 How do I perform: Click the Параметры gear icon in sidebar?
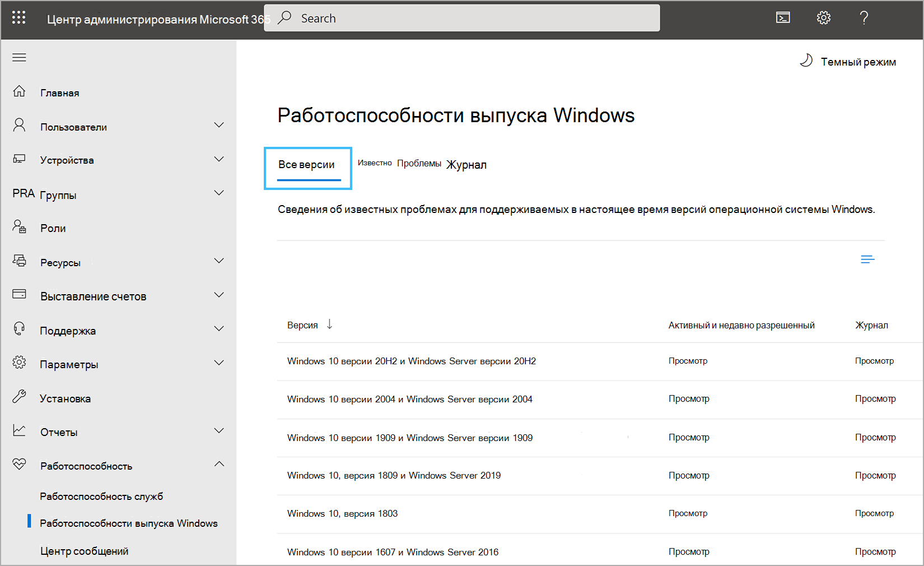click(19, 362)
